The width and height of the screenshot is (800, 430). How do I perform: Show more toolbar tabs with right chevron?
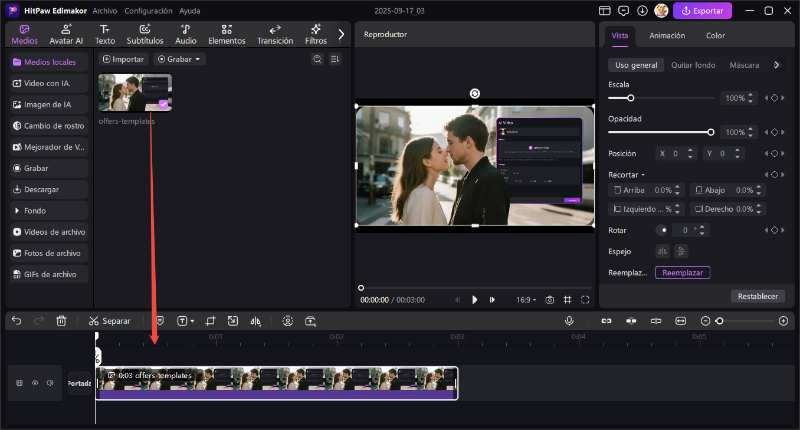pos(341,35)
